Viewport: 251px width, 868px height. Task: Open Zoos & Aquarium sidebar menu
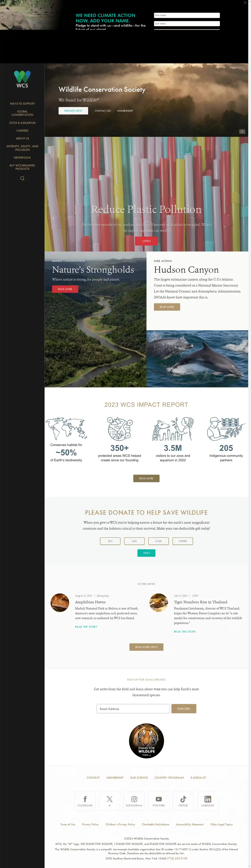point(22,123)
